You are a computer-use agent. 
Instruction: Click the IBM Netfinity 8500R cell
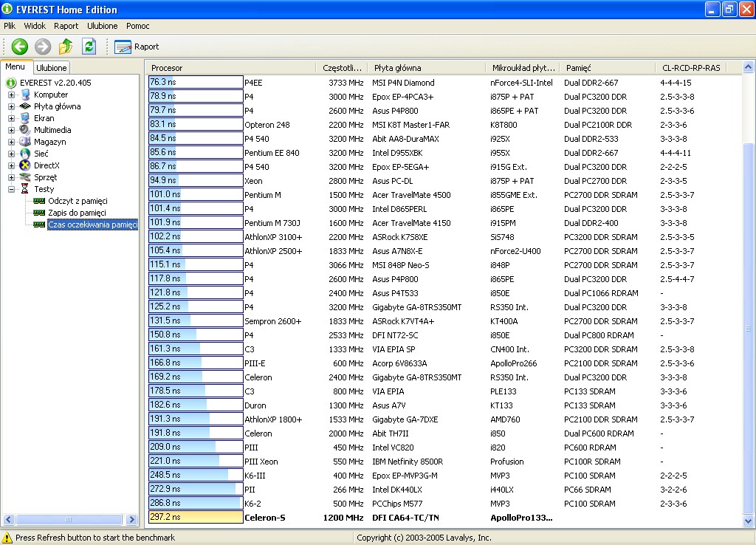(408, 462)
